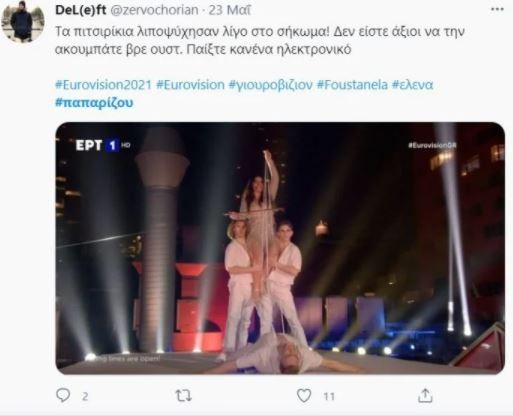Viewport: 513px width, 416px height.
Task: Click the reply count number 2
Action: click(85, 396)
